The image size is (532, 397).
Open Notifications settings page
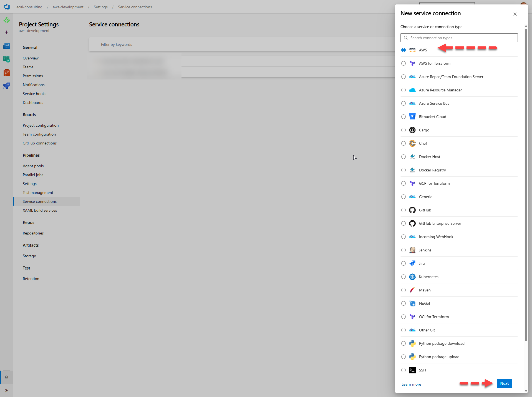click(34, 85)
